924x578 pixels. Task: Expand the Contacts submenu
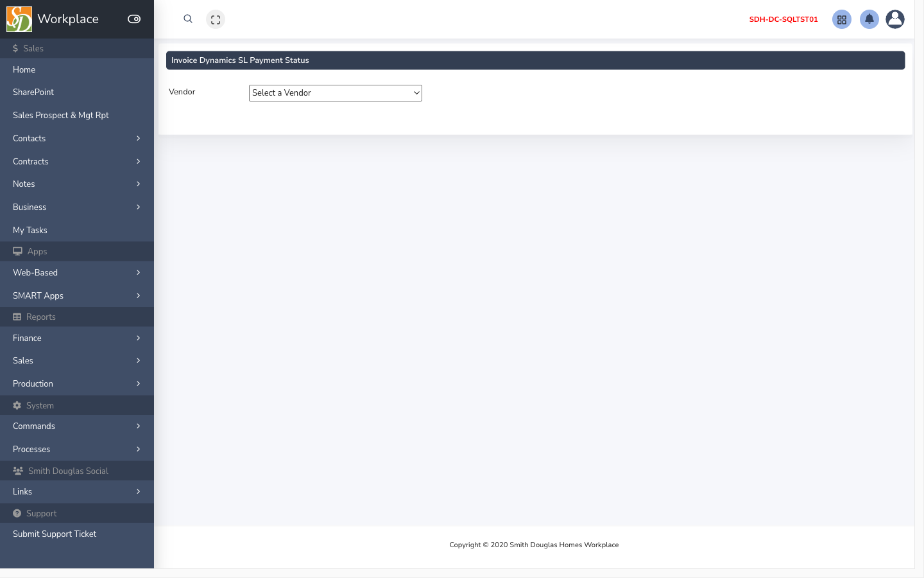pos(77,138)
